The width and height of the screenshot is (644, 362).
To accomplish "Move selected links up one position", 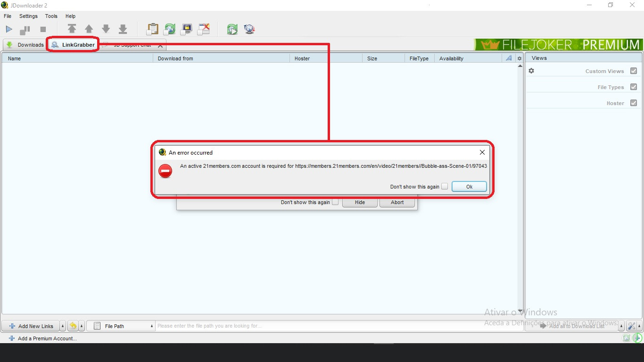I will pos(89,29).
